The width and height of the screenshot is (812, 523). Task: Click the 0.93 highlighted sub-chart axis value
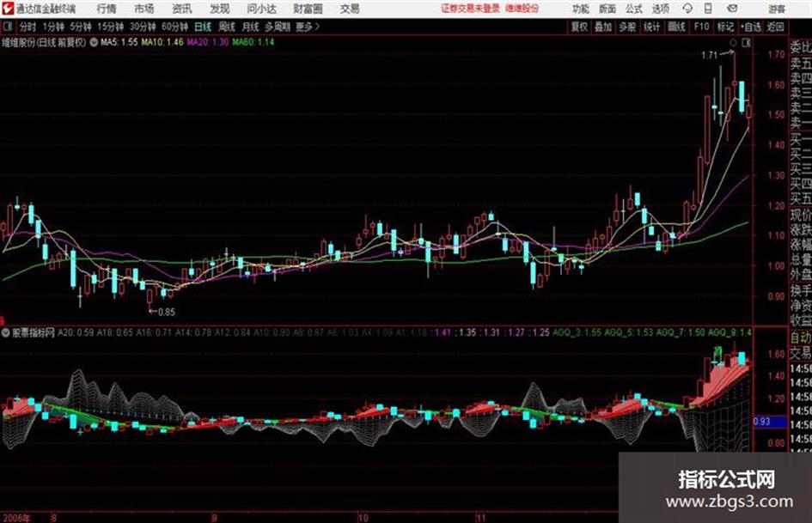(762, 422)
